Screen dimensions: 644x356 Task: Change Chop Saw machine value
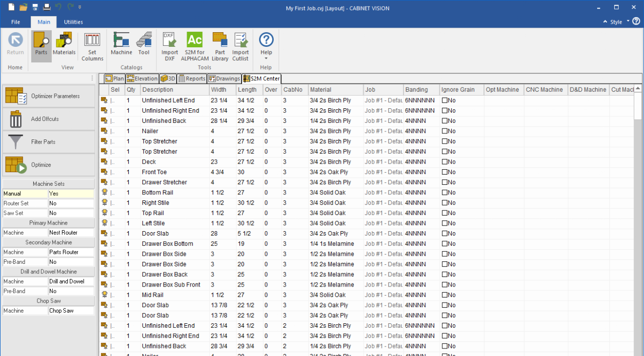(x=71, y=311)
